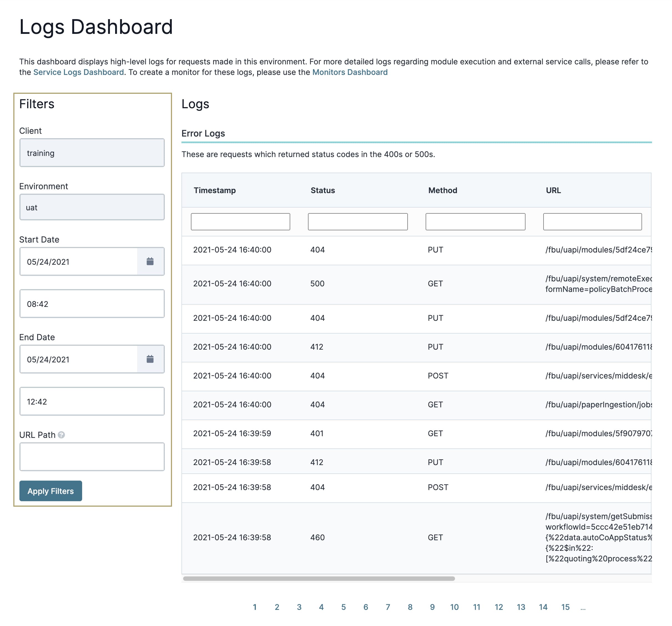The image size is (672, 626).
Task: Open the End Date calendar picker
Action: click(150, 359)
